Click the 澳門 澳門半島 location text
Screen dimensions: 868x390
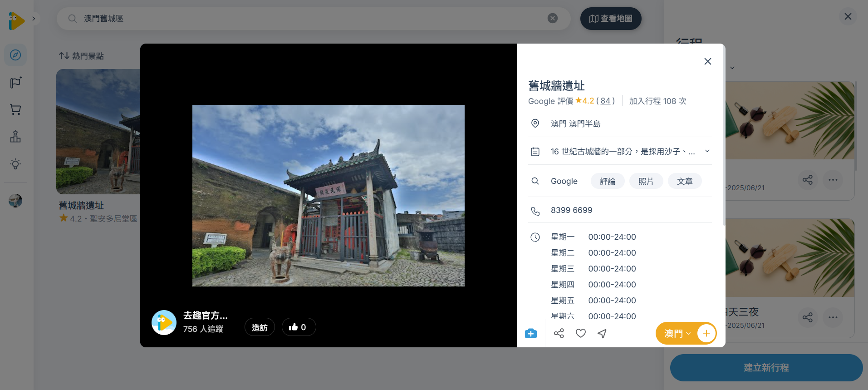coord(575,123)
